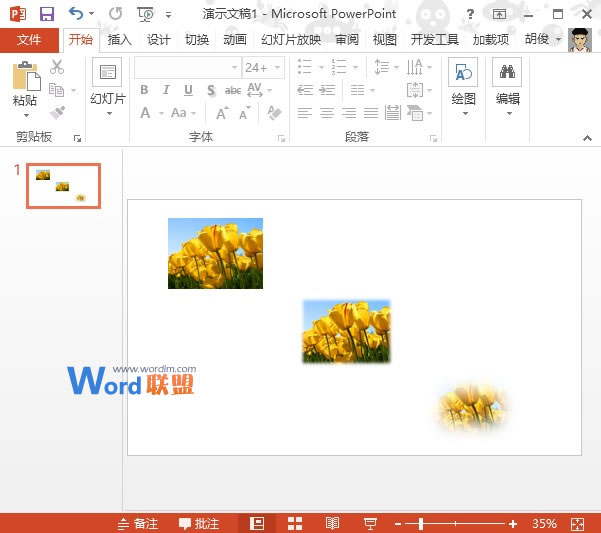Viewport: 601px width, 533px height.
Task: Open the Editing binoculars icon
Action: click(507, 72)
